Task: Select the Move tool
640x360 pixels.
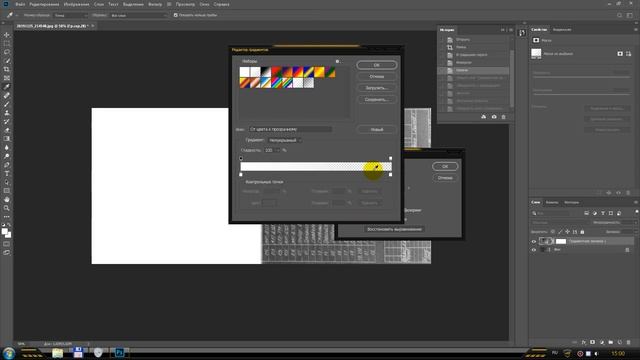Action: tap(7, 35)
